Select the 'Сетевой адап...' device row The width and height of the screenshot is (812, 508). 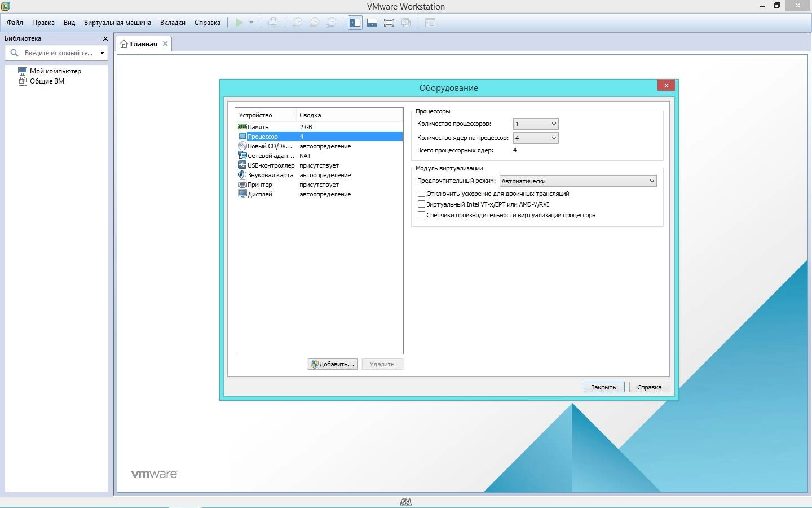[x=319, y=156]
